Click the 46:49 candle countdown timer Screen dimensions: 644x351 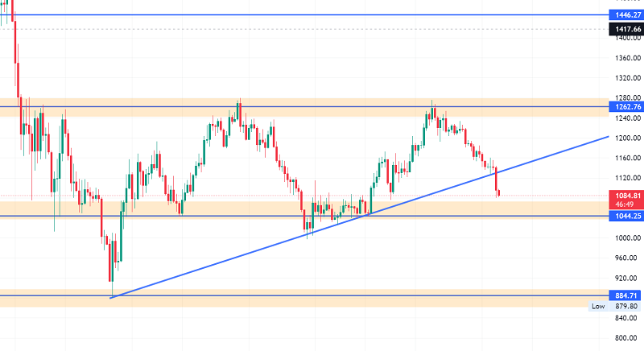pyautogui.click(x=625, y=204)
